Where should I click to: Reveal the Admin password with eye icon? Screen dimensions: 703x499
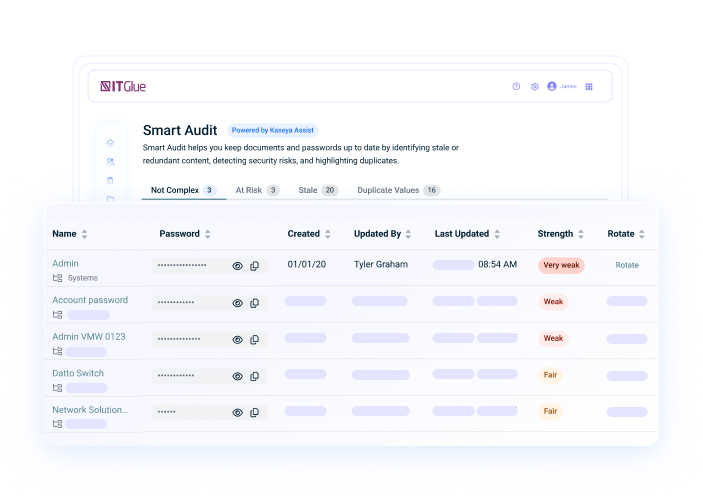[238, 266]
